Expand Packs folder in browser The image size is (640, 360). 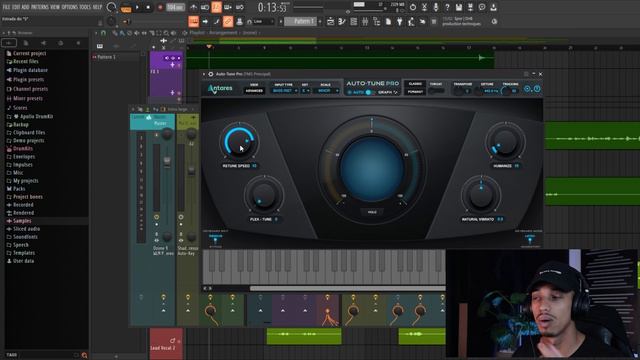point(19,189)
